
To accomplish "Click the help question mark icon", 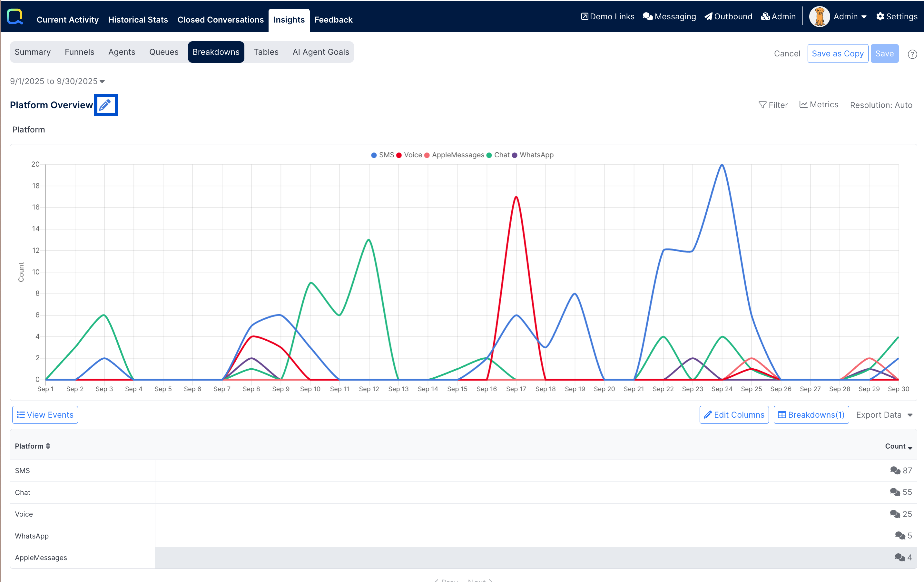I will point(912,54).
